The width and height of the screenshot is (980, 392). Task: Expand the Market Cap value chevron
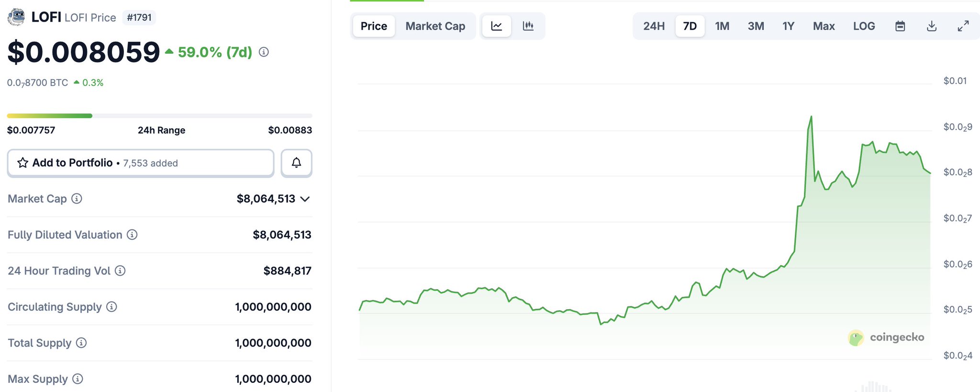[x=305, y=199]
